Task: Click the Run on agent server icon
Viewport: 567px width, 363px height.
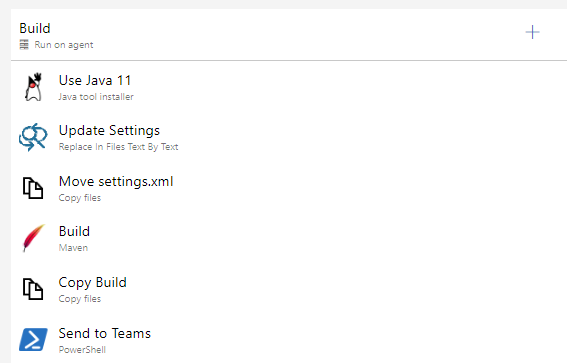Action: (x=24, y=45)
